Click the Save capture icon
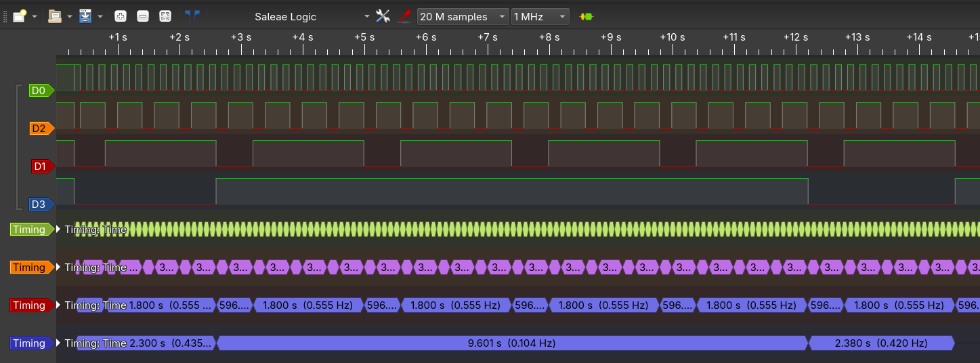This screenshot has height=363, width=980. click(x=85, y=16)
